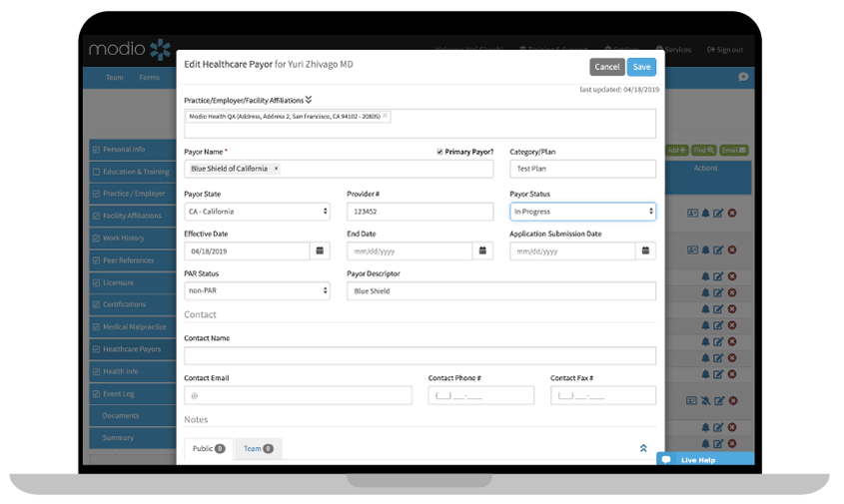Remove the Blue Shield of California tag
Image resolution: width=844 pixels, height=504 pixels.
276,169
